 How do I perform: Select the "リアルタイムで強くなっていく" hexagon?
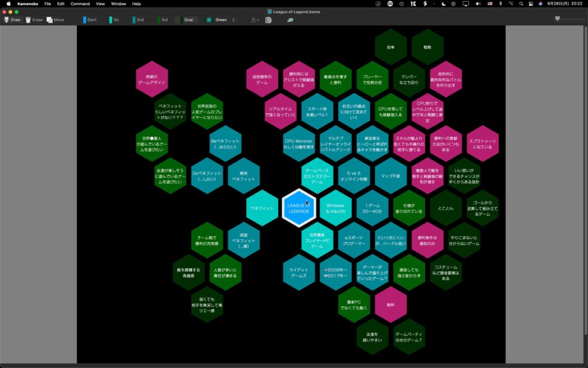(x=280, y=112)
